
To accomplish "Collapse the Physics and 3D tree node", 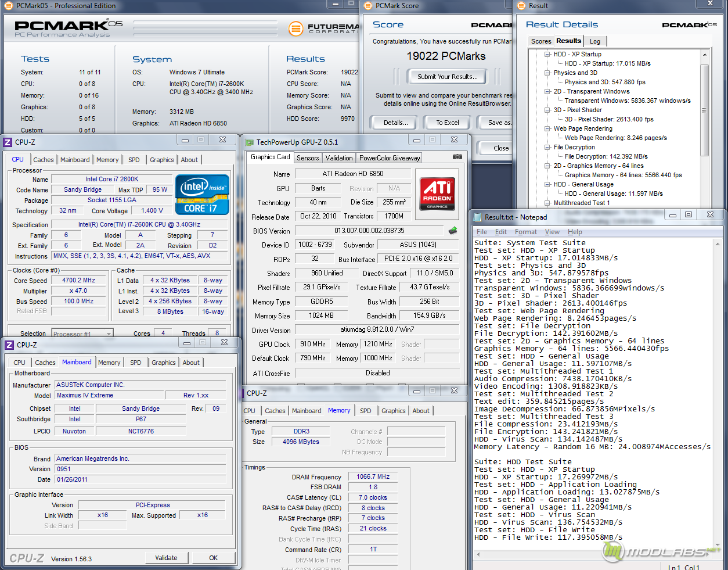I will [547, 73].
